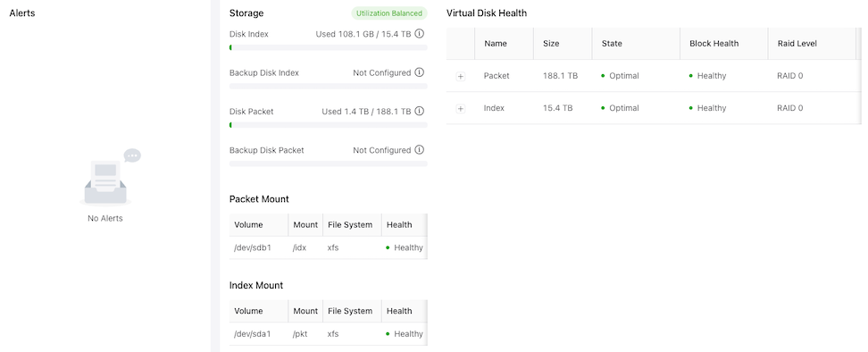Select the Disk Index usage bar
This screenshot has width=868, height=352.
point(329,47)
